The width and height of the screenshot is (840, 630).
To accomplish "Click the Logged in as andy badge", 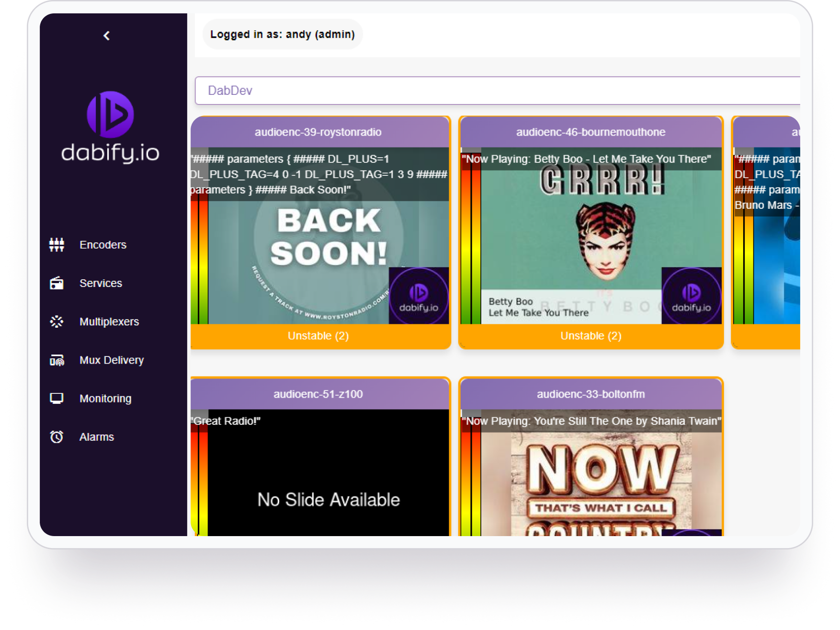I will 282,34.
